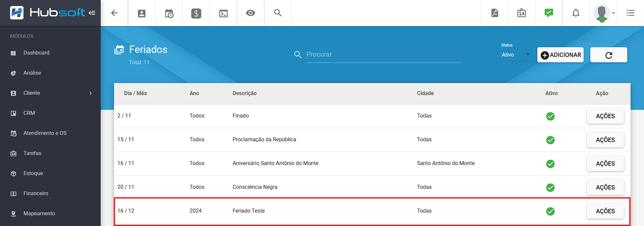This screenshot has height=226, width=644.
Task: Open AÇÕES for Proclamação da República
Action: [605, 140]
